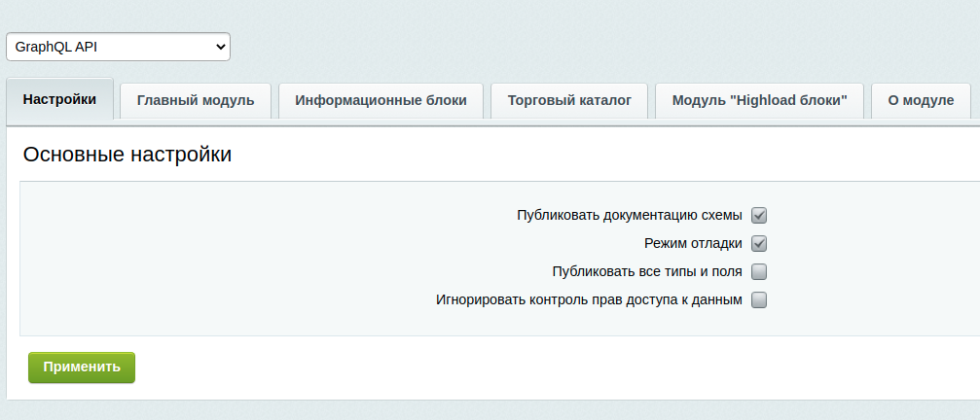This screenshot has height=420, width=980.
Task: Go to the Торговый каталог tab
Action: (x=569, y=100)
